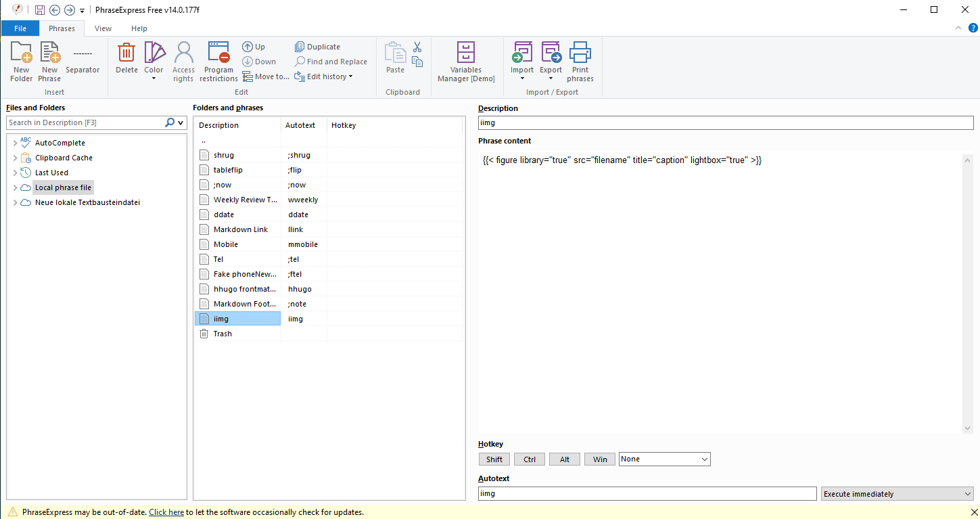Open the Edit history dropdown

click(323, 76)
